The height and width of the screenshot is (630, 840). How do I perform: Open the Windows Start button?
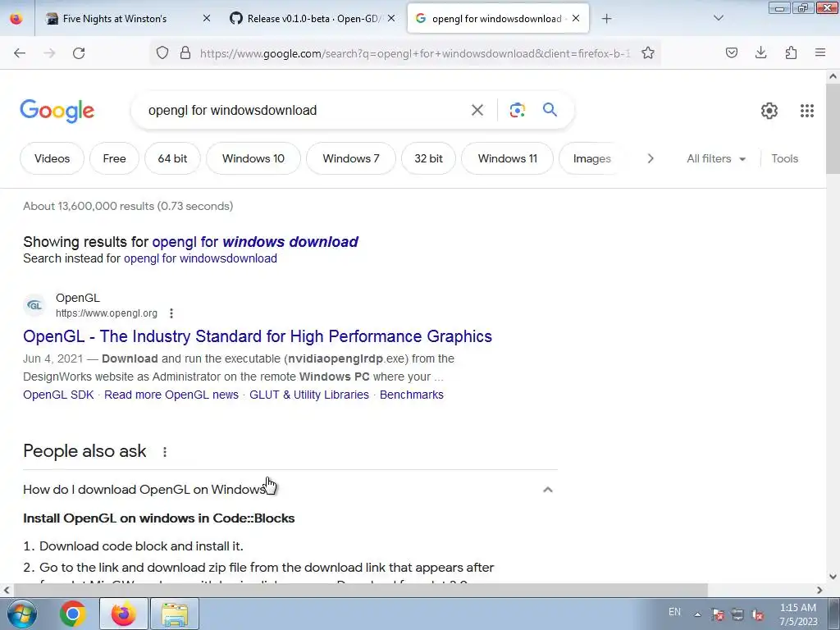click(x=21, y=614)
